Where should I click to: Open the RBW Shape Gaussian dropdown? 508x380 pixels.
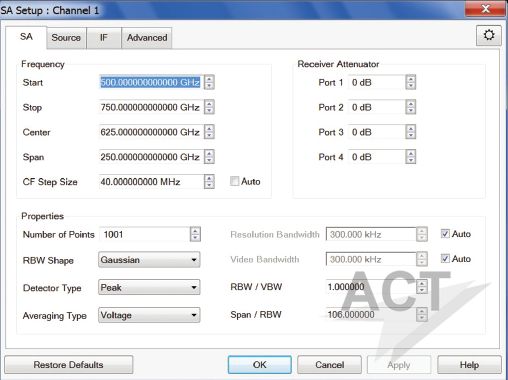point(149,260)
